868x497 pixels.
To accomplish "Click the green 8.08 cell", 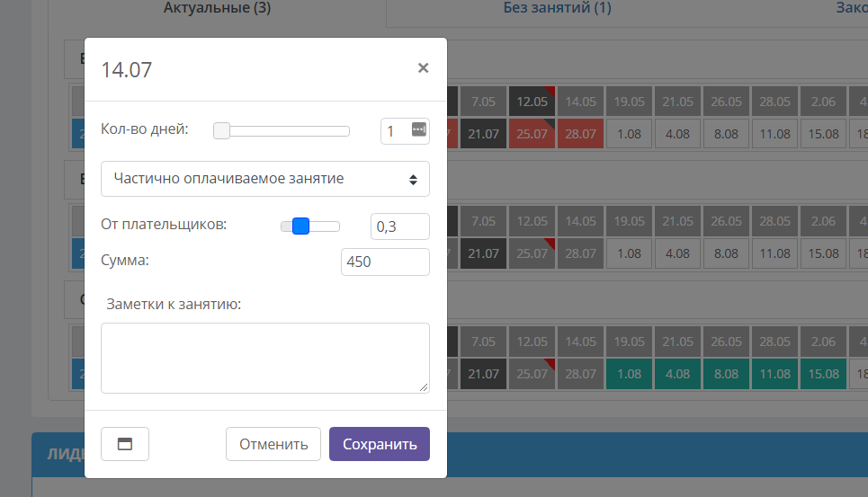I will pyautogui.click(x=726, y=374).
